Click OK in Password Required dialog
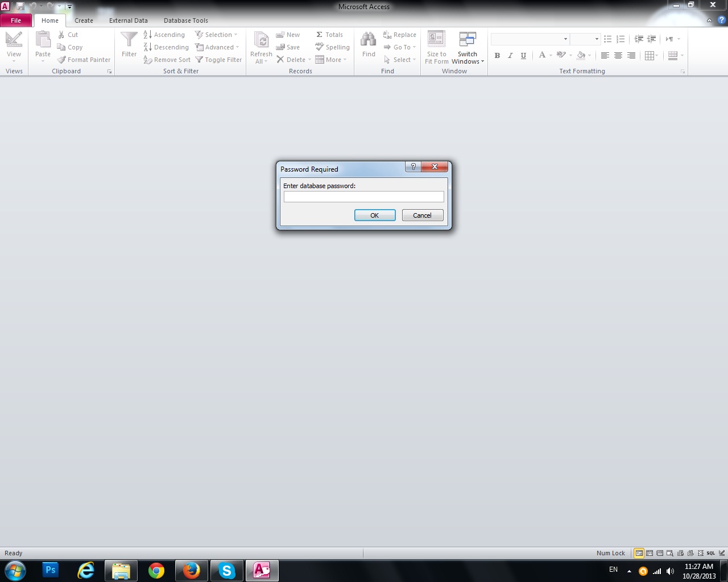This screenshot has width=728, height=582. 375,215
